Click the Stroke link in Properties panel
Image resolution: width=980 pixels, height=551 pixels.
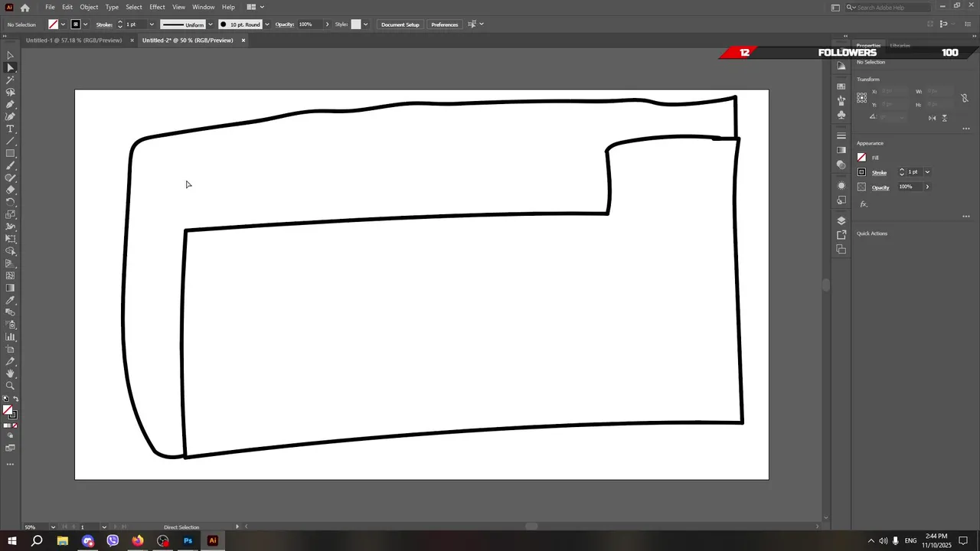[879, 172]
